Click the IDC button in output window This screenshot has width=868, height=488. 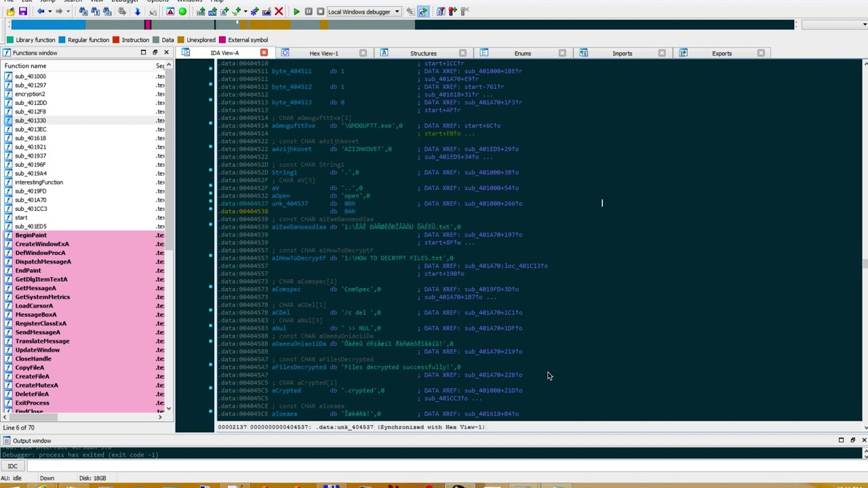(x=12, y=466)
